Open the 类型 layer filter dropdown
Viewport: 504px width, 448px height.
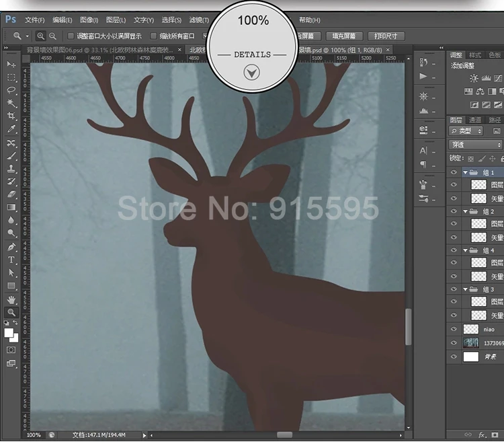click(x=466, y=131)
